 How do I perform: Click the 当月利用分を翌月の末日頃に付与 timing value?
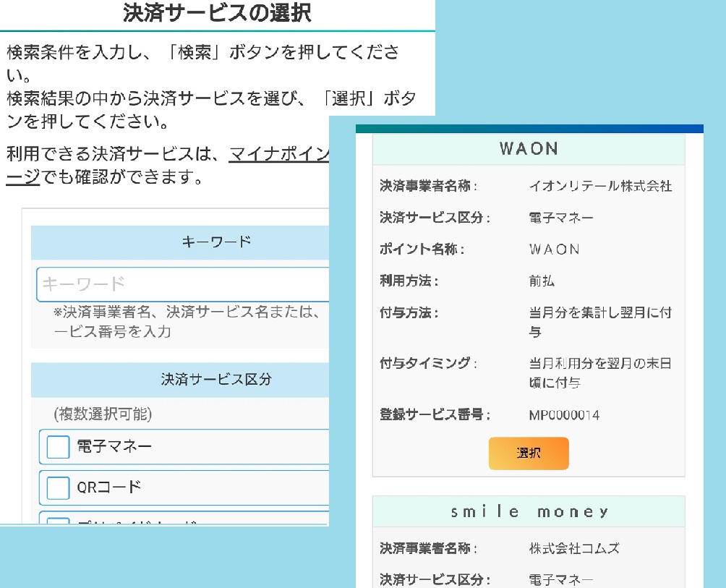point(600,372)
